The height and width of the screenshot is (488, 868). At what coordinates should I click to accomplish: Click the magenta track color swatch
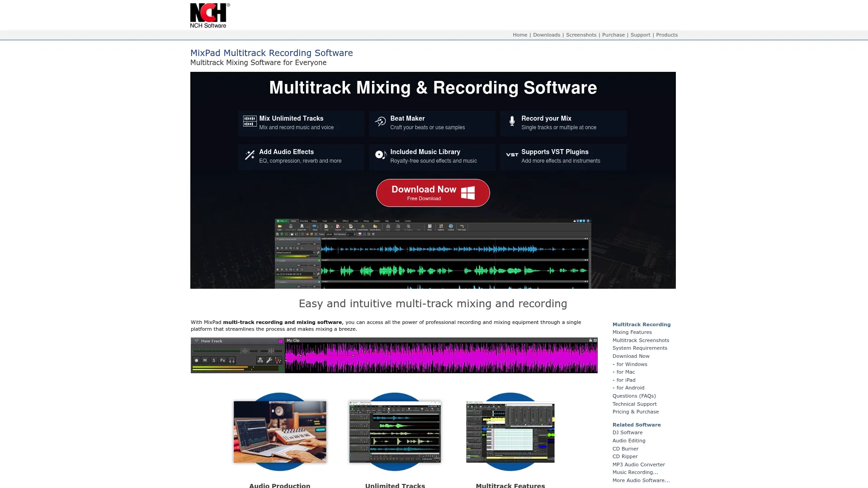coord(280,341)
